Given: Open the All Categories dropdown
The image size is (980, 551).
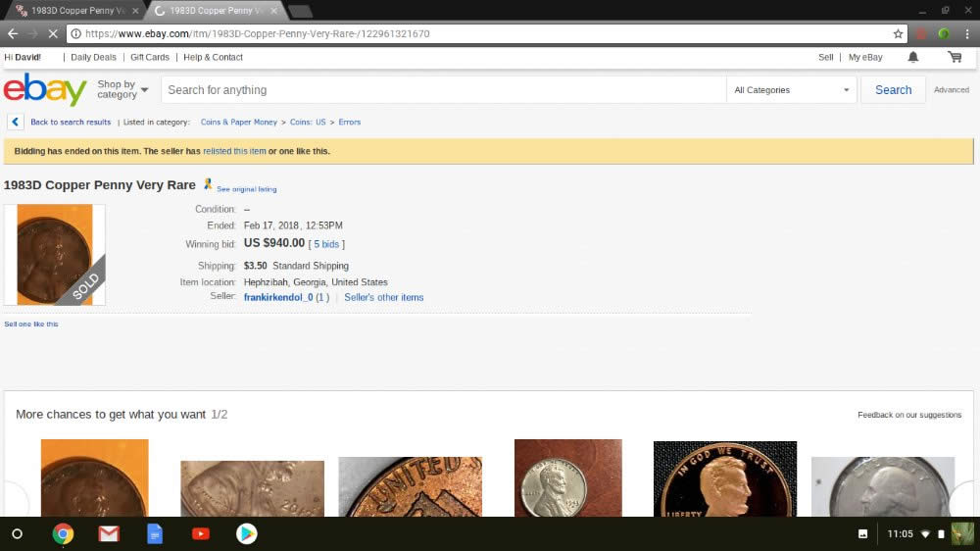Looking at the screenshot, I should [791, 90].
